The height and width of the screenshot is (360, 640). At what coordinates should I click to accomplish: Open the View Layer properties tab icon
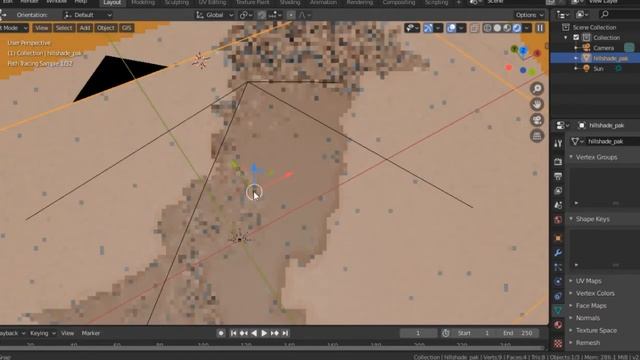[x=558, y=191]
